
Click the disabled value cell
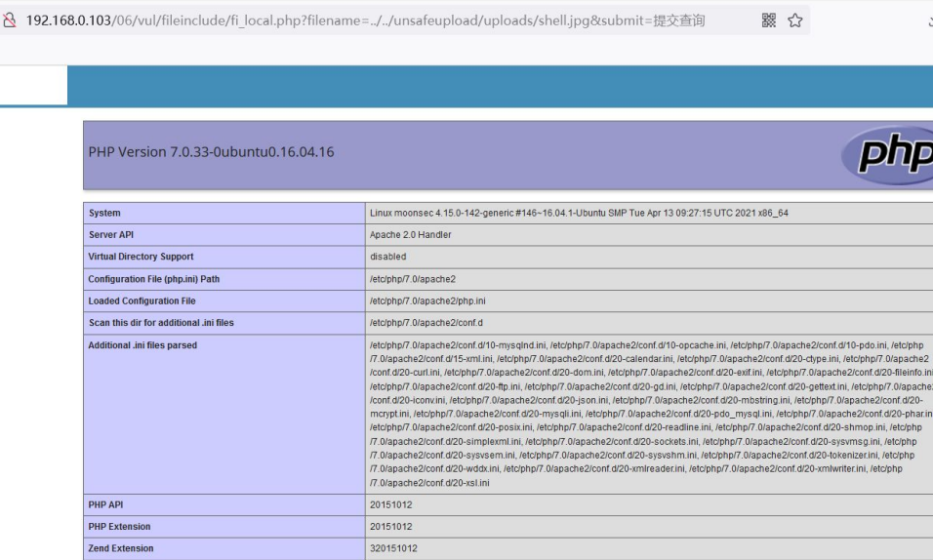click(387, 257)
